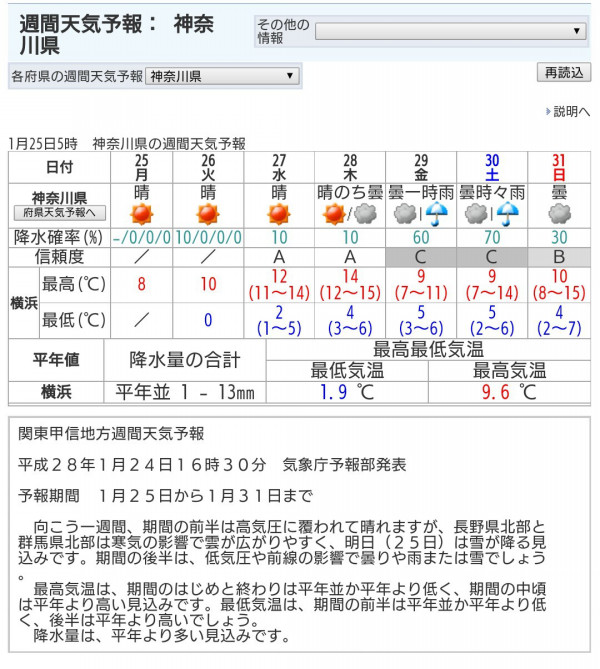Image resolution: width=600 pixels, height=669 pixels.
Task: Click the Saturday 30 土 date header
Action: 491,167
